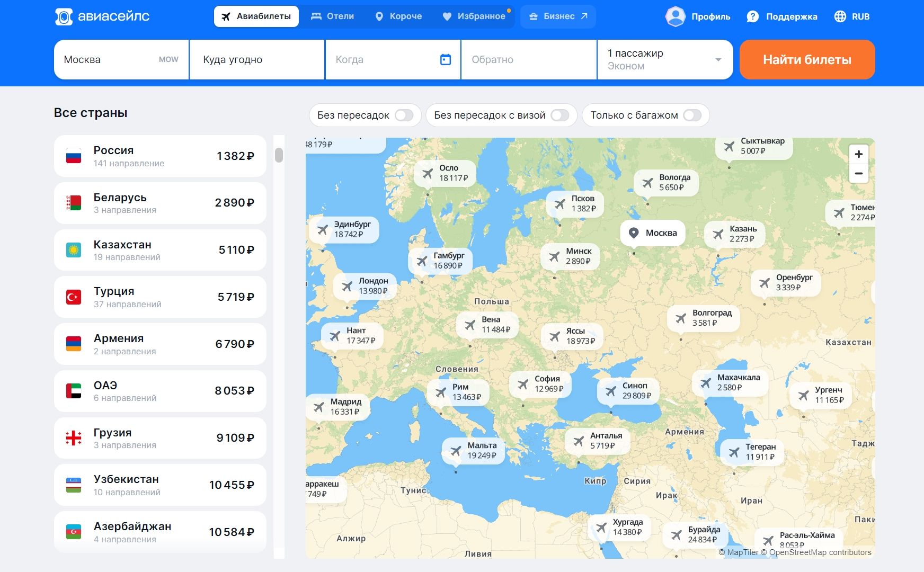The width and height of the screenshot is (924, 572).
Task: Click the Aviasales logo icon
Action: (64, 16)
